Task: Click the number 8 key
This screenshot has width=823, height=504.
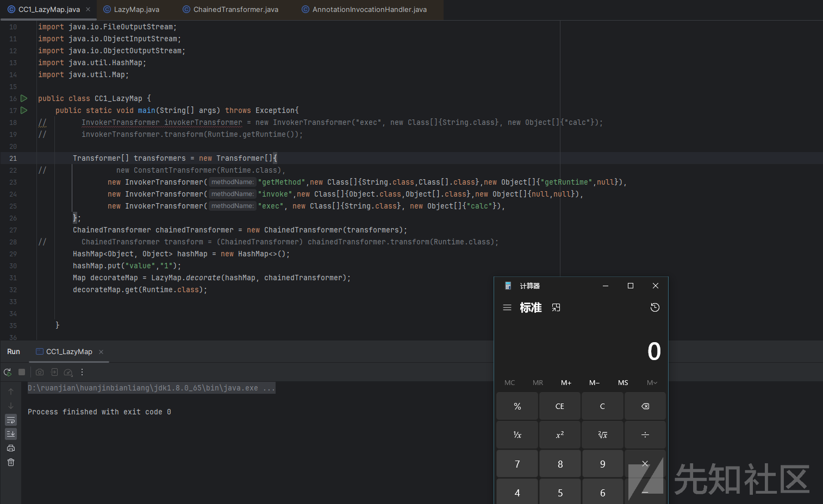Action: (560, 464)
